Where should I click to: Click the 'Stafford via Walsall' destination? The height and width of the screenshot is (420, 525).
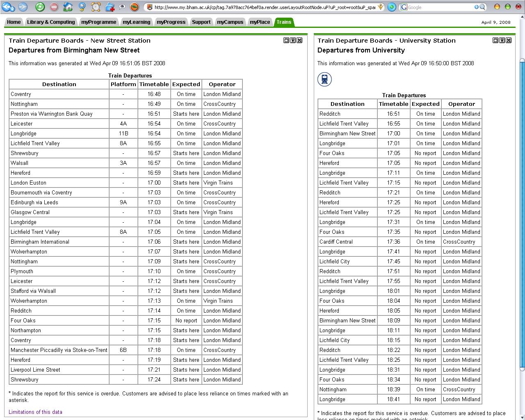tap(33, 291)
